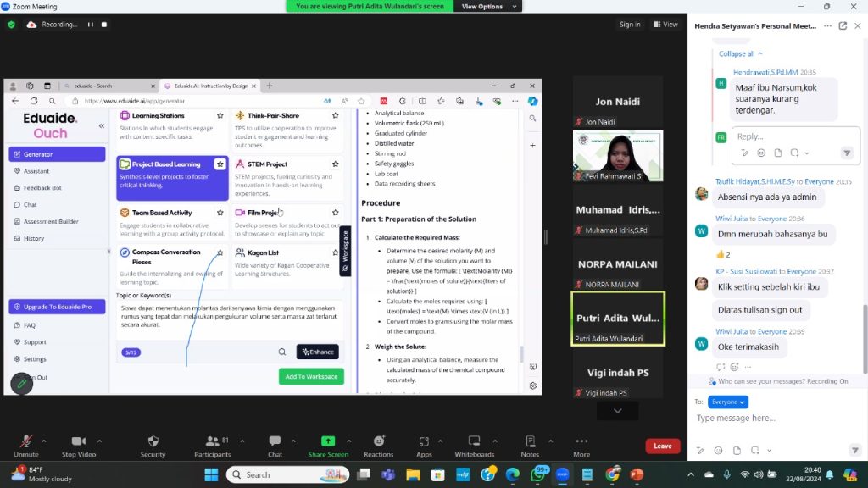Click the pause recording button
Screen dimensions: 868x488
tap(91, 25)
